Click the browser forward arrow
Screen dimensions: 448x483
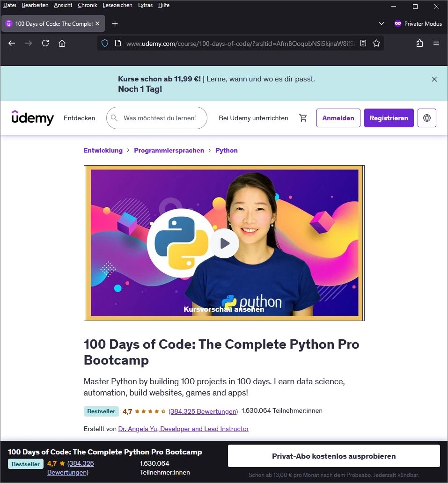29,44
